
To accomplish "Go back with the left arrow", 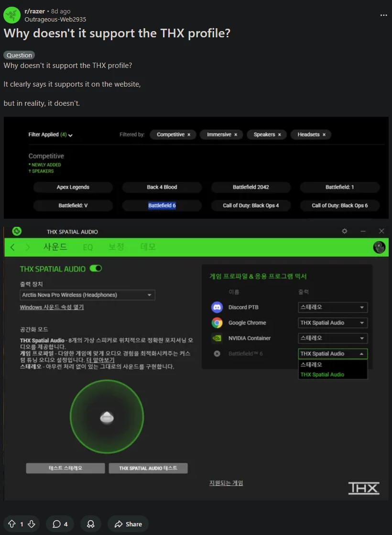I will (12, 247).
